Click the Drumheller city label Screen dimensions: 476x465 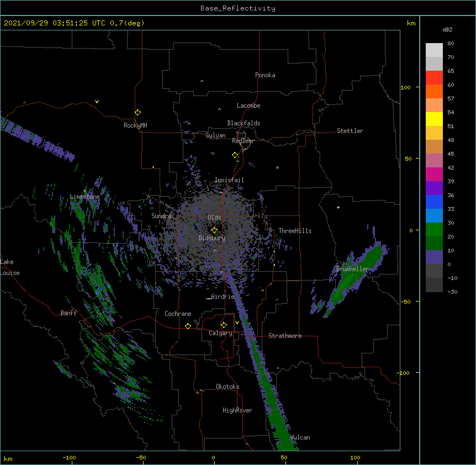coord(352,269)
